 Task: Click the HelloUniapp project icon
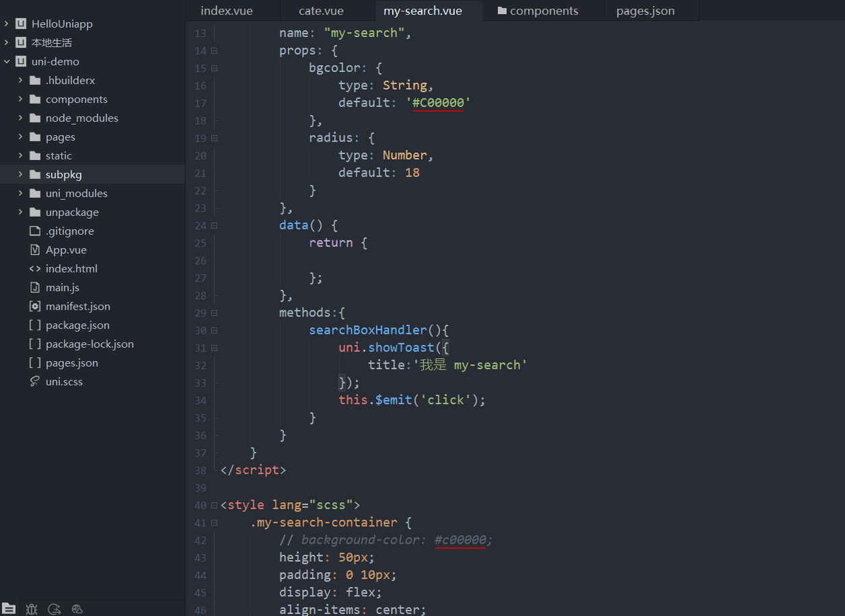click(21, 24)
